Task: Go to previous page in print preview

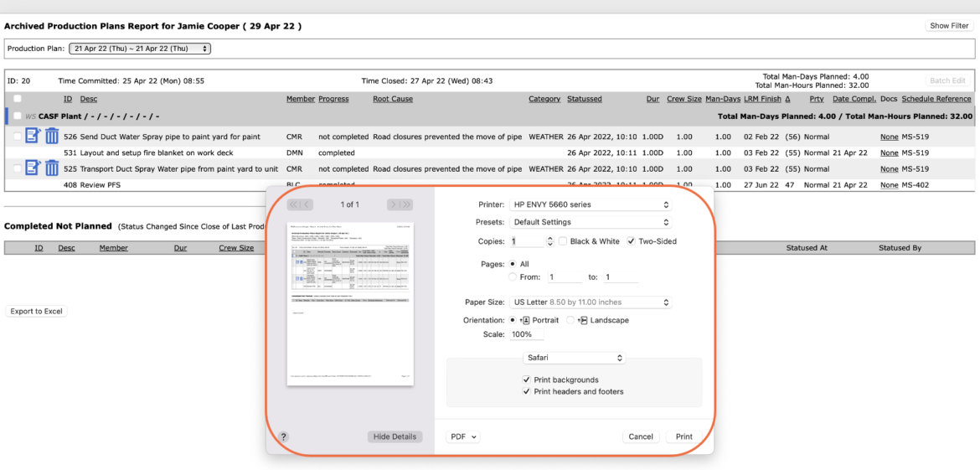Action: click(x=307, y=204)
